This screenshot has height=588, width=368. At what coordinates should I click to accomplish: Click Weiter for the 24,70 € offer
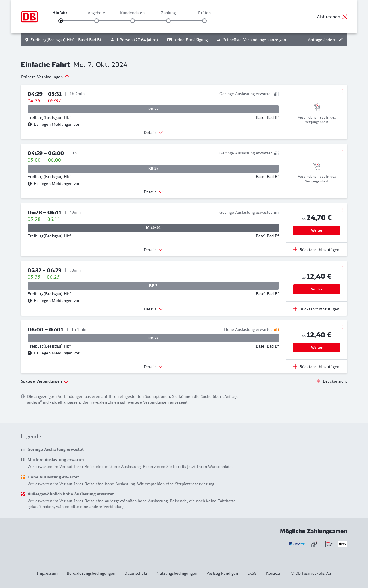coord(317,230)
